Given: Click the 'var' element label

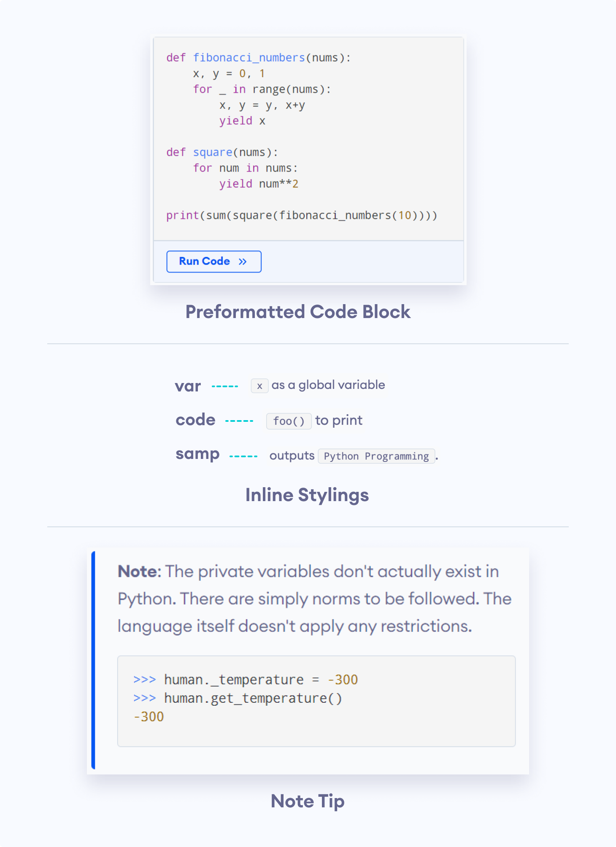Looking at the screenshot, I should coord(188,386).
